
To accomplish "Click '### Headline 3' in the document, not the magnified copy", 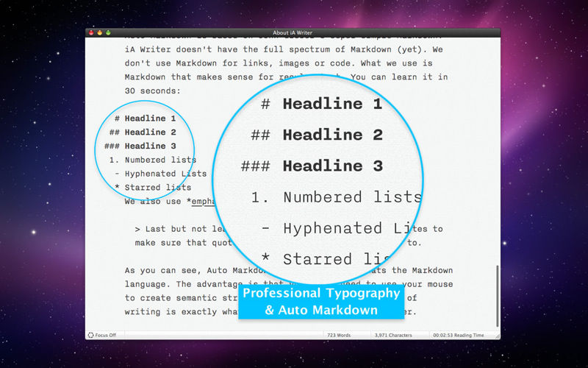I will point(140,146).
